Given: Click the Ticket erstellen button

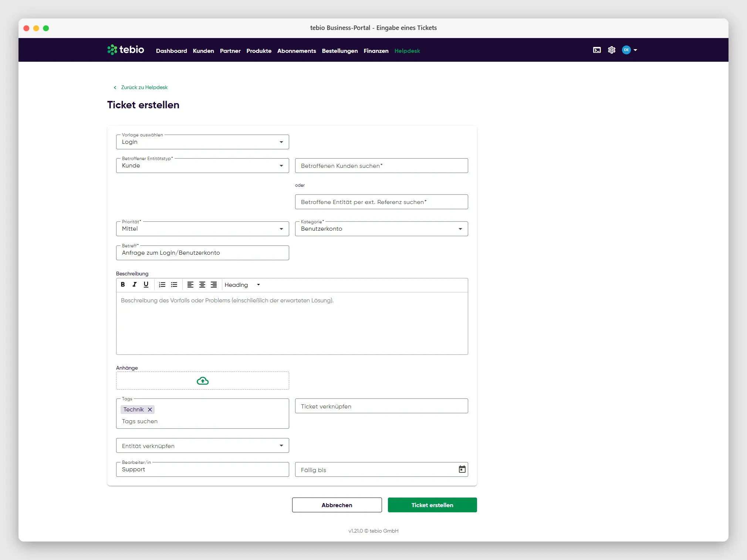Looking at the screenshot, I should pos(432,505).
